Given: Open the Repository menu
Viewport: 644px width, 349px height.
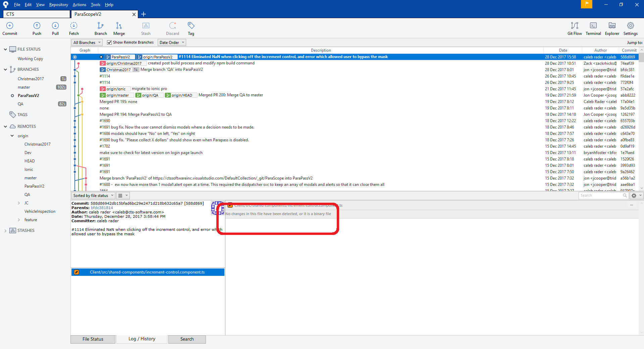Looking at the screenshot, I should [58, 5].
